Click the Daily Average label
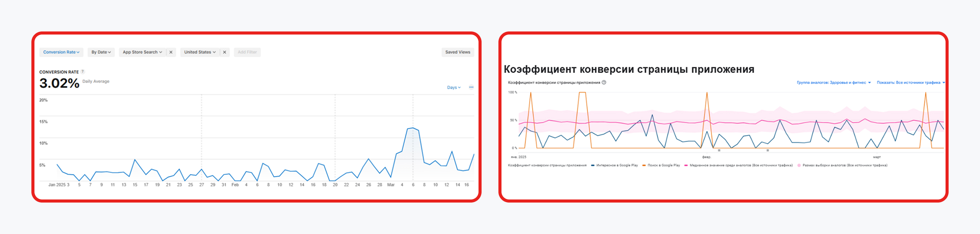 pyautogui.click(x=96, y=81)
